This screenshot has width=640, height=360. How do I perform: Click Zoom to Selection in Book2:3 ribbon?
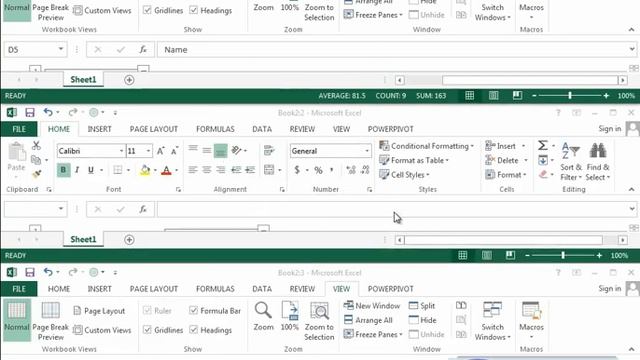coord(319,322)
